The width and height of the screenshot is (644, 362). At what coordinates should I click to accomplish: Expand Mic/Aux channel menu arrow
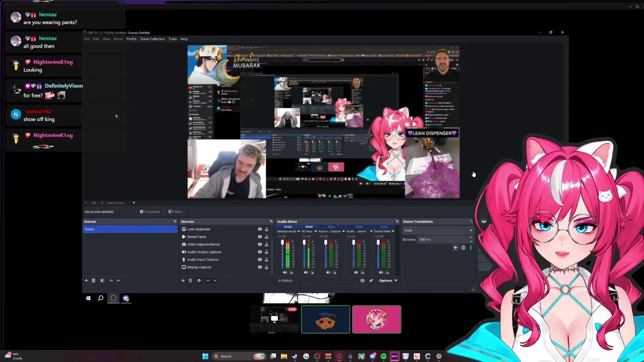tap(315, 231)
